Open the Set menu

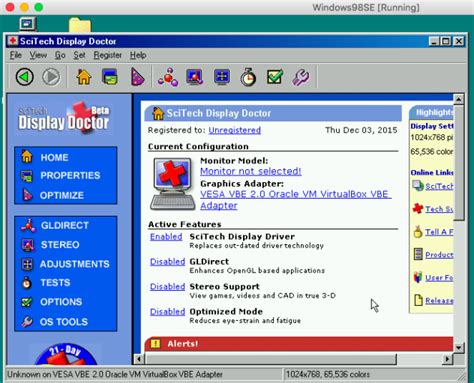tap(79, 55)
